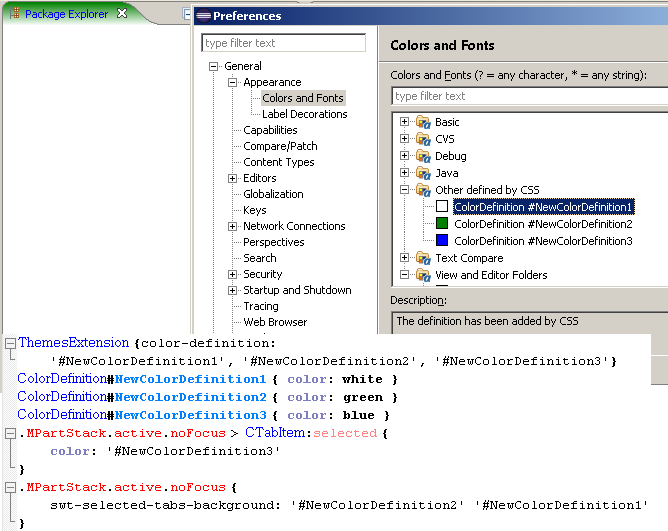Click the Package Explorer tab icon
668x531 pixels.
15,13
